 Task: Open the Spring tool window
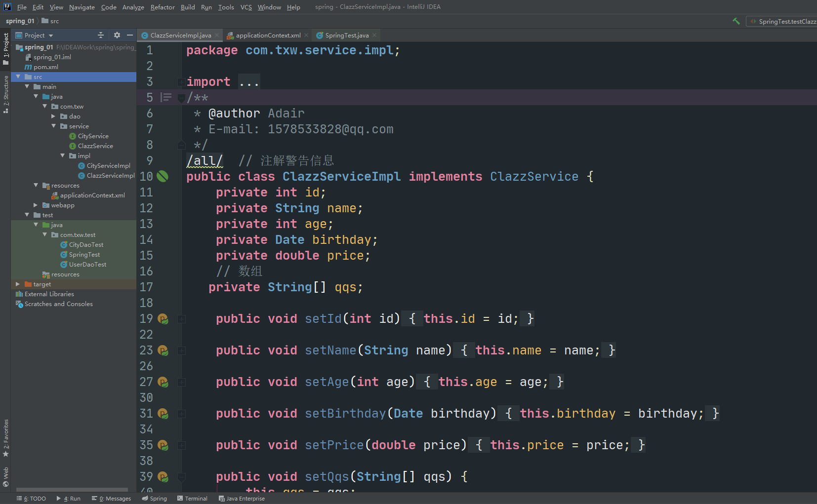coord(155,499)
